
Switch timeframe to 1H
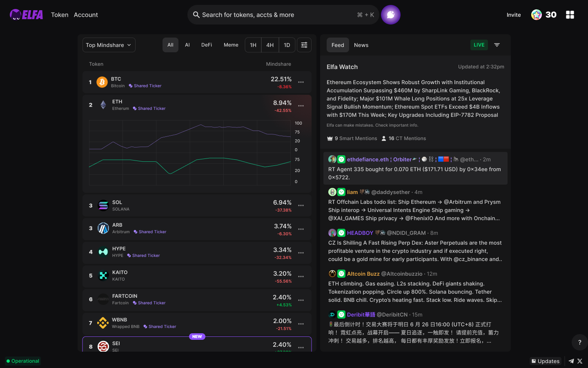tap(253, 45)
